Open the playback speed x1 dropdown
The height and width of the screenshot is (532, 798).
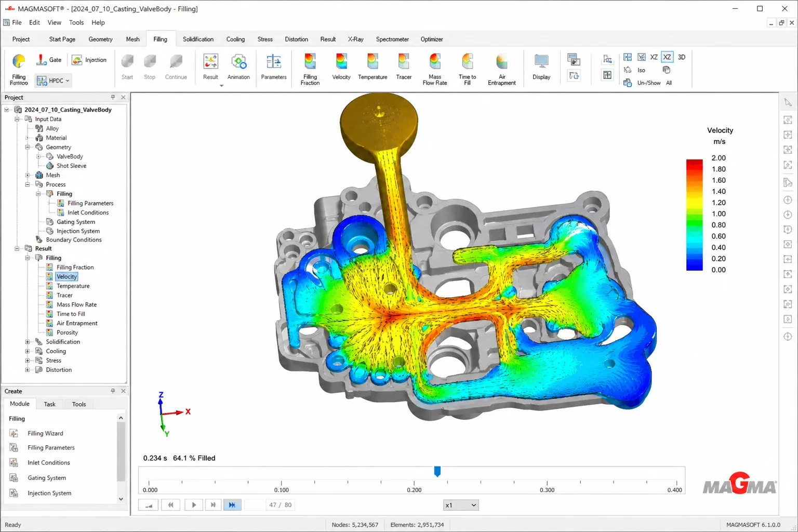click(x=461, y=505)
